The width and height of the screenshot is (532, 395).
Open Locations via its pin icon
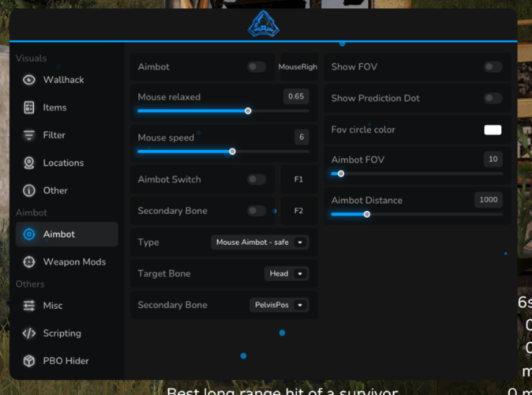[x=29, y=163]
